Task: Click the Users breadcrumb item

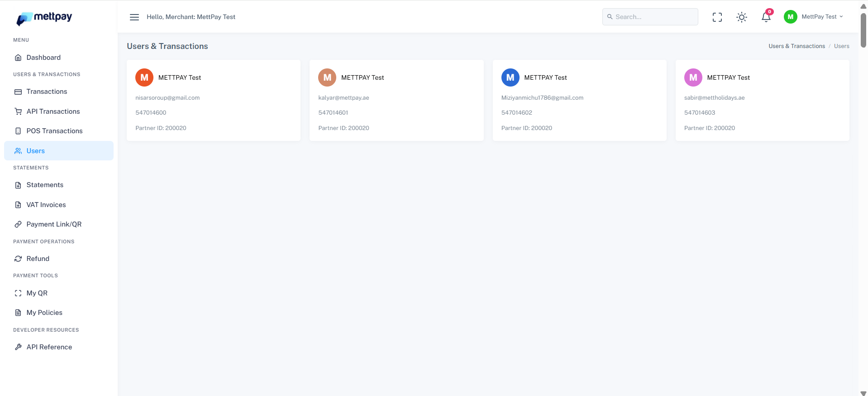Action: (841, 46)
